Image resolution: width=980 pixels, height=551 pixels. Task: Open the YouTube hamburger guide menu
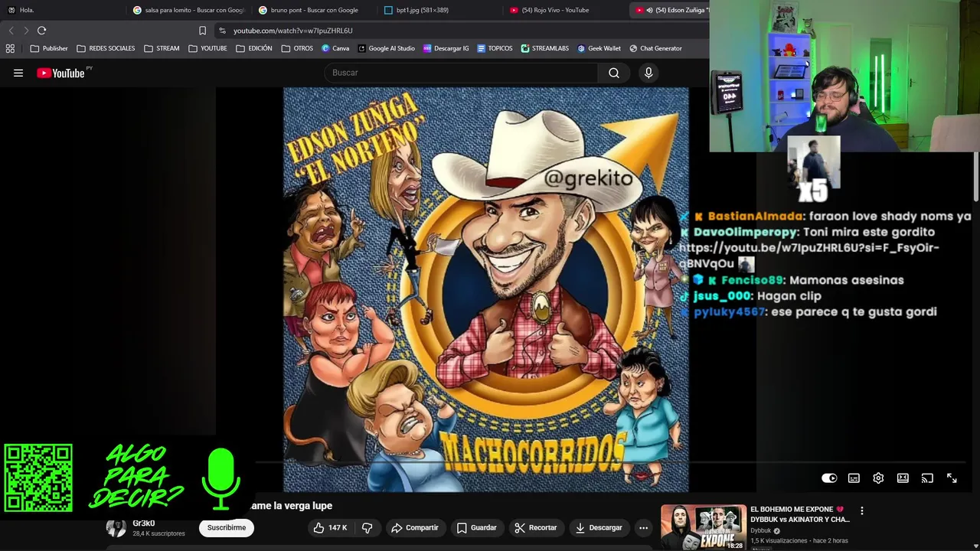18,73
